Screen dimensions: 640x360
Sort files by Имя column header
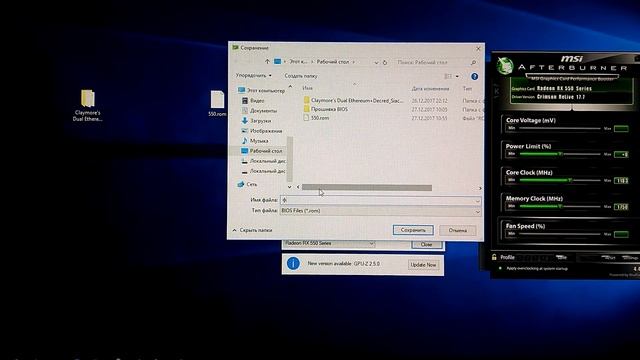(307, 88)
